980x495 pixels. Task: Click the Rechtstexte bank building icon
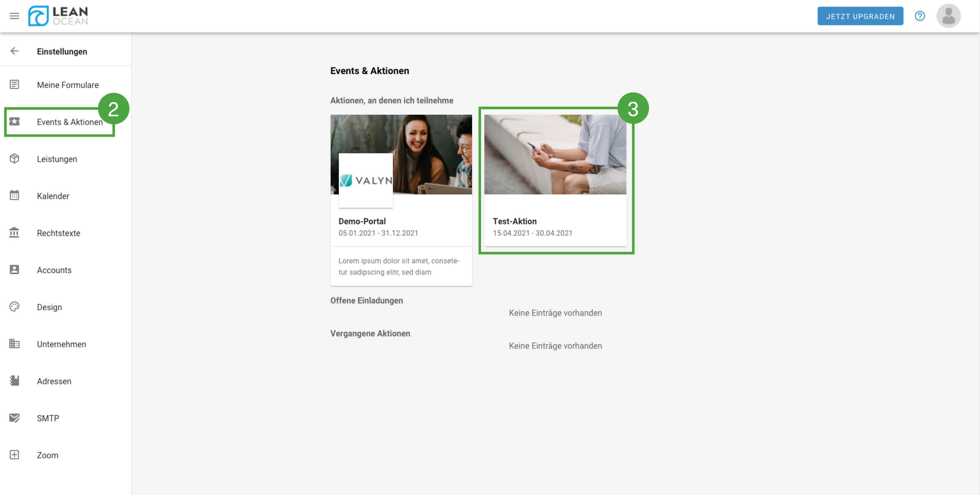14,233
